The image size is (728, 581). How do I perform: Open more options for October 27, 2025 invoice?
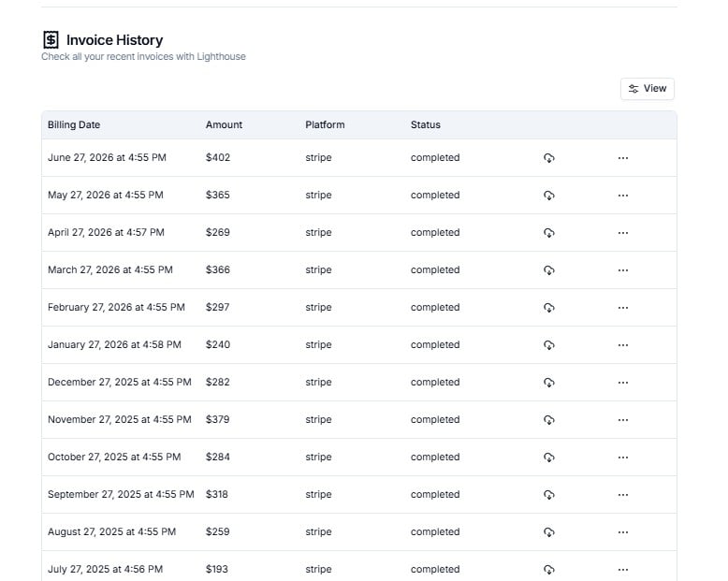(x=623, y=458)
